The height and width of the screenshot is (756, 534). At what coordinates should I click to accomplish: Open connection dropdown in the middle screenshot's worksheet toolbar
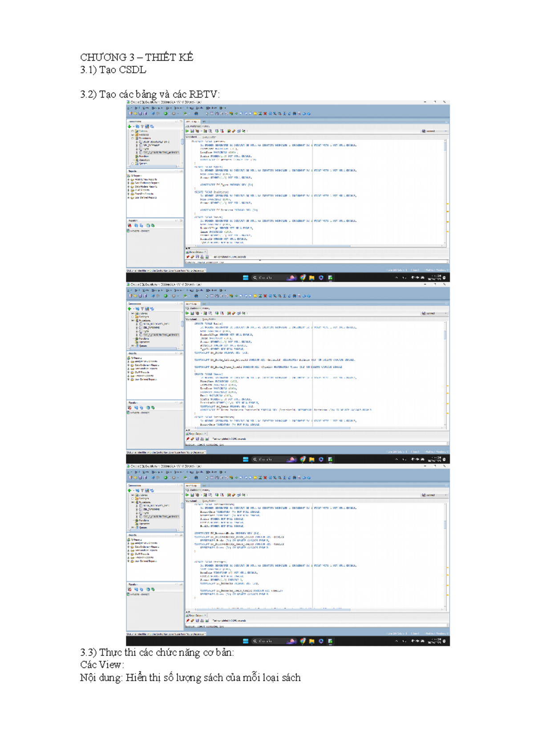pyautogui.click(x=434, y=313)
